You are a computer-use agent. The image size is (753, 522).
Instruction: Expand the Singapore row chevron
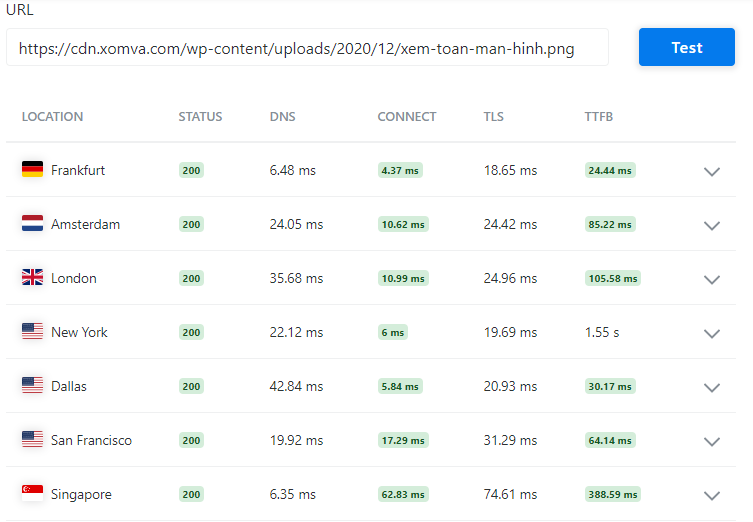[x=712, y=495]
